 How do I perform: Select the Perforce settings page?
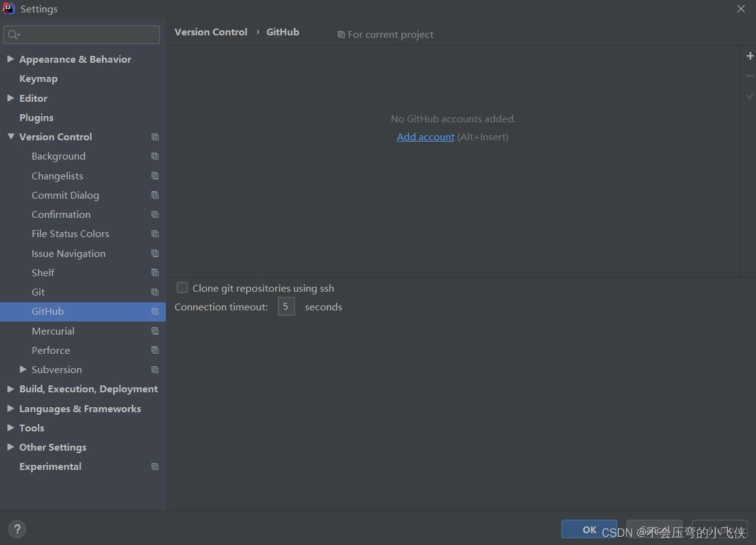(51, 350)
